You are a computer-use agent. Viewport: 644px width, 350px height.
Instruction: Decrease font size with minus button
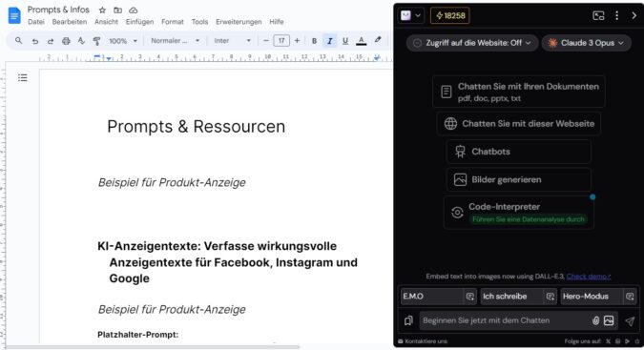[x=266, y=41]
